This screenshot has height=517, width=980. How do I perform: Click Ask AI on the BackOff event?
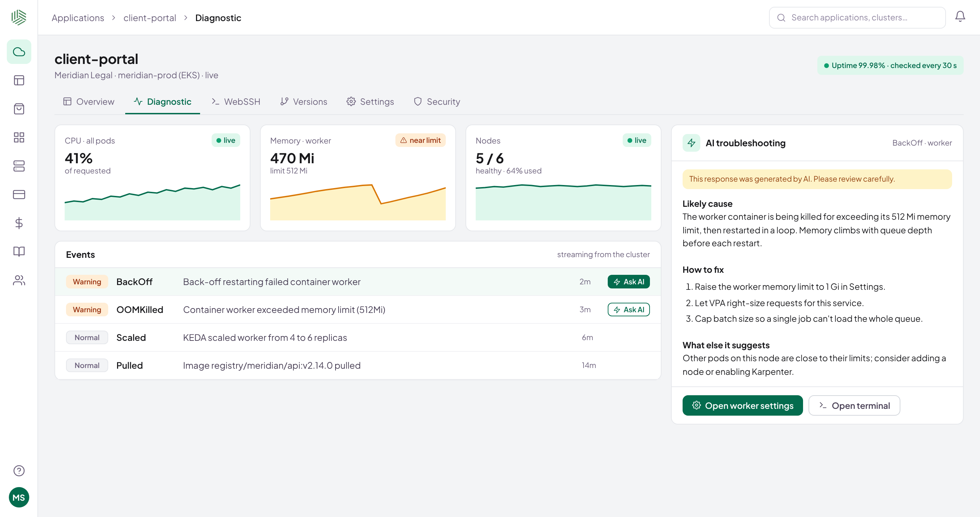[x=628, y=282]
